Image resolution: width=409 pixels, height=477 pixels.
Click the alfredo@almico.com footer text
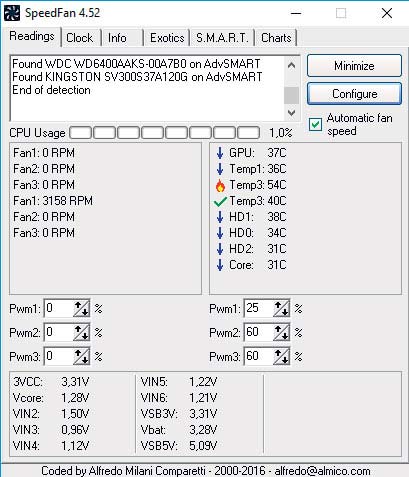click(322, 471)
